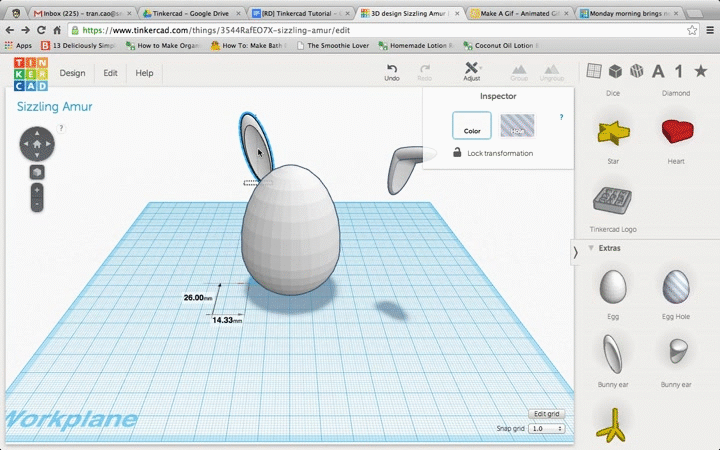
Task: Open the Design menu
Action: pyautogui.click(x=72, y=73)
